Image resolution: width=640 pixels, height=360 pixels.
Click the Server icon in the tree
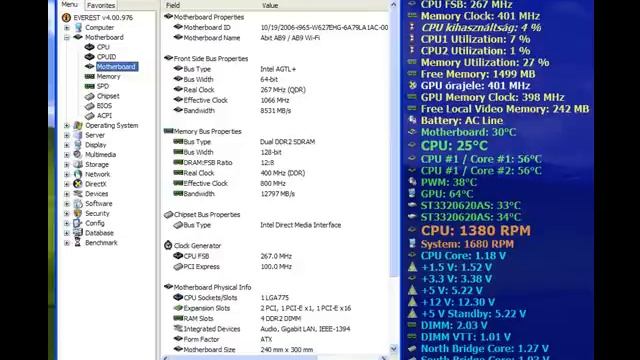tap(78, 135)
